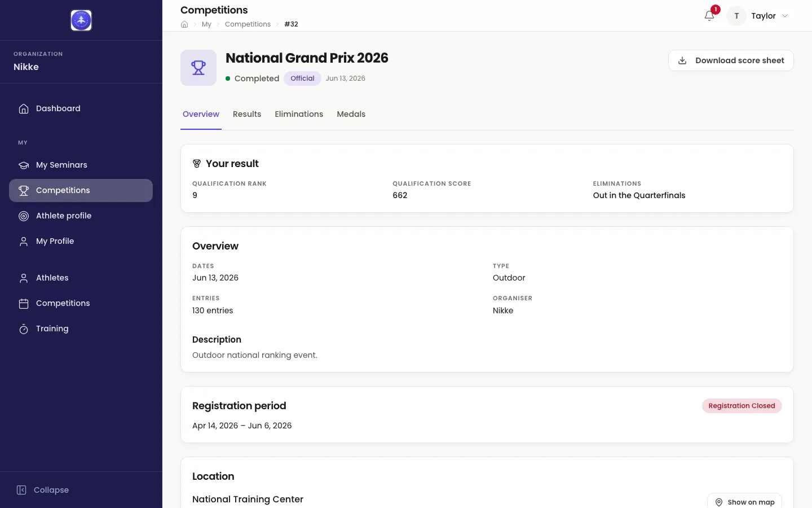812x508 pixels.
Task: Click the map pin icon
Action: click(x=719, y=502)
